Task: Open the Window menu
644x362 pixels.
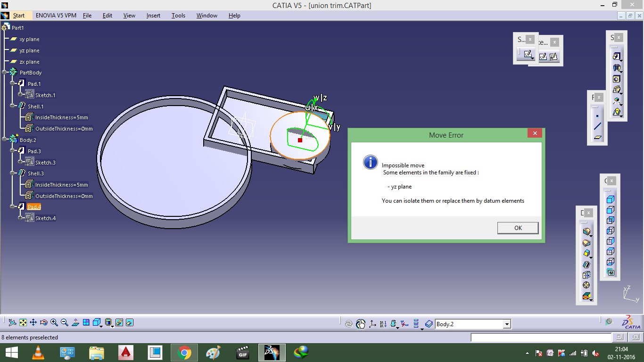Action: (207, 16)
